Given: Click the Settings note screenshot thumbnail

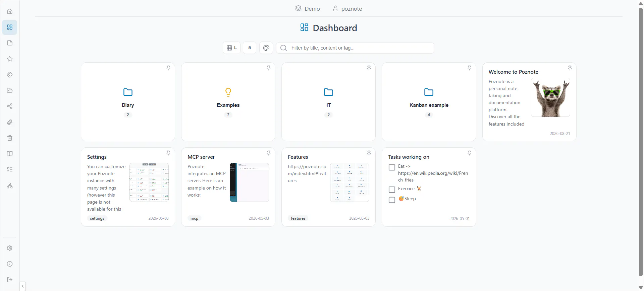Looking at the screenshot, I should pos(149,182).
